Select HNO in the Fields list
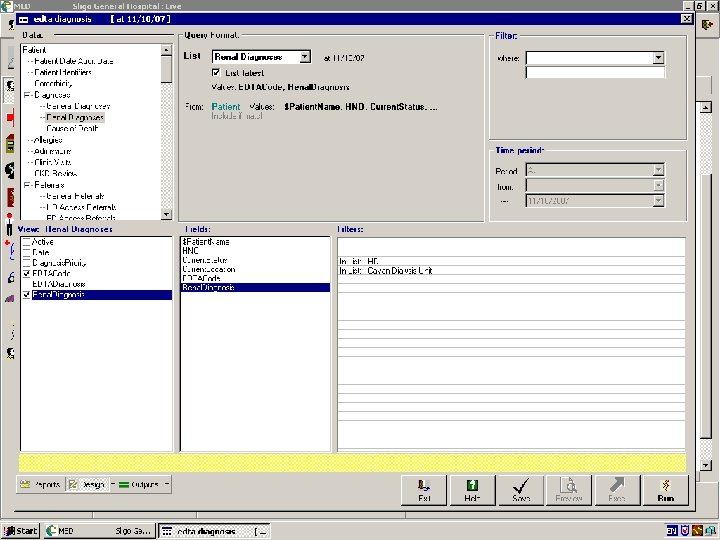This screenshot has width=720, height=540. tap(255, 251)
